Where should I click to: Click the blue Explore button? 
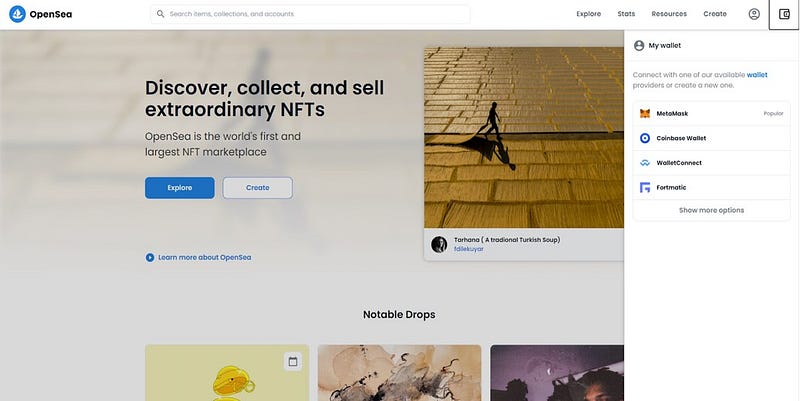pos(180,188)
